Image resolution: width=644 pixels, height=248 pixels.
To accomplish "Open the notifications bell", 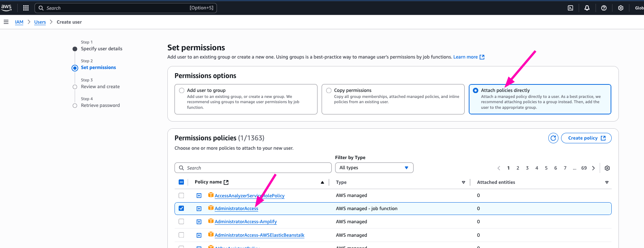I will pos(587,8).
